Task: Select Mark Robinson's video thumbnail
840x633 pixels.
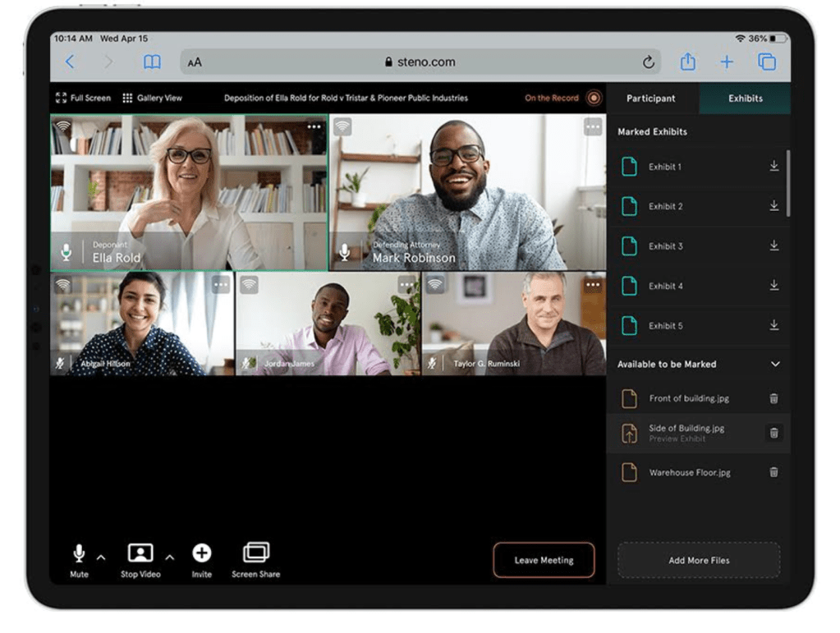Action: click(468, 192)
